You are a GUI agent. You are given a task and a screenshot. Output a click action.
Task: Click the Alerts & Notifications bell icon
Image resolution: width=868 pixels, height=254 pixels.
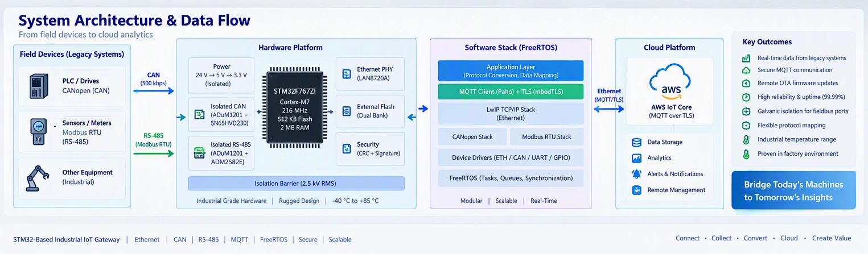tap(637, 174)
